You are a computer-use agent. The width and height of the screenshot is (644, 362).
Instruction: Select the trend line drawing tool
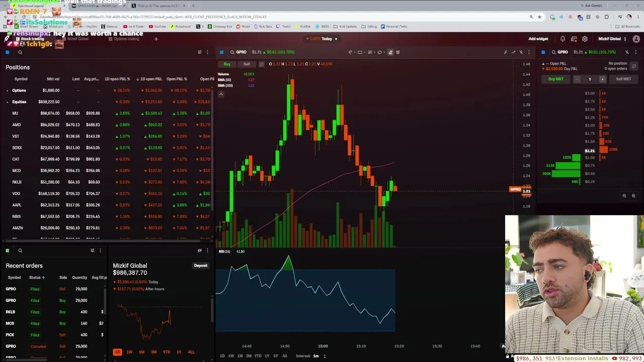(x=351, y=52)
